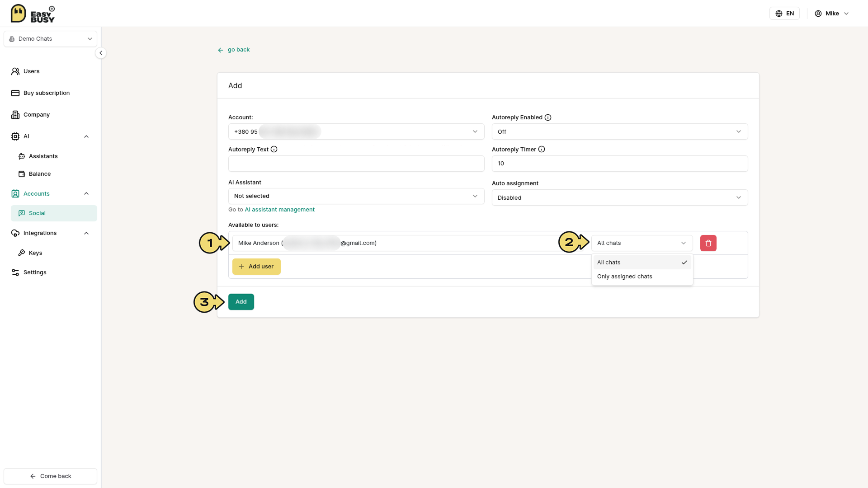Toggle the All chats access dropdown
The image size is (868, 488).
tap(642, 243)
